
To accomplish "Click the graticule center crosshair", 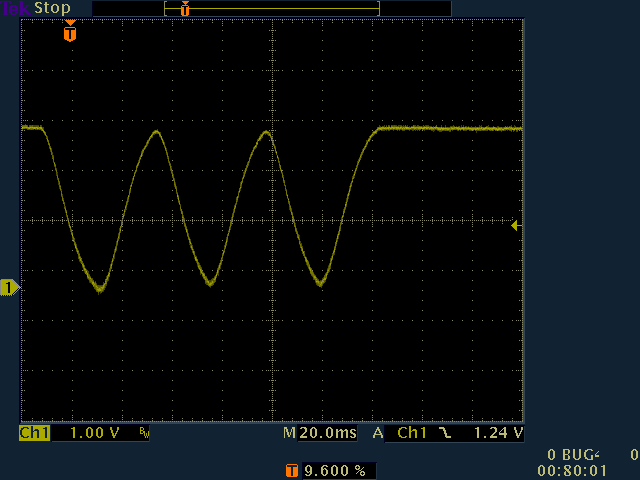I will 272,220.
